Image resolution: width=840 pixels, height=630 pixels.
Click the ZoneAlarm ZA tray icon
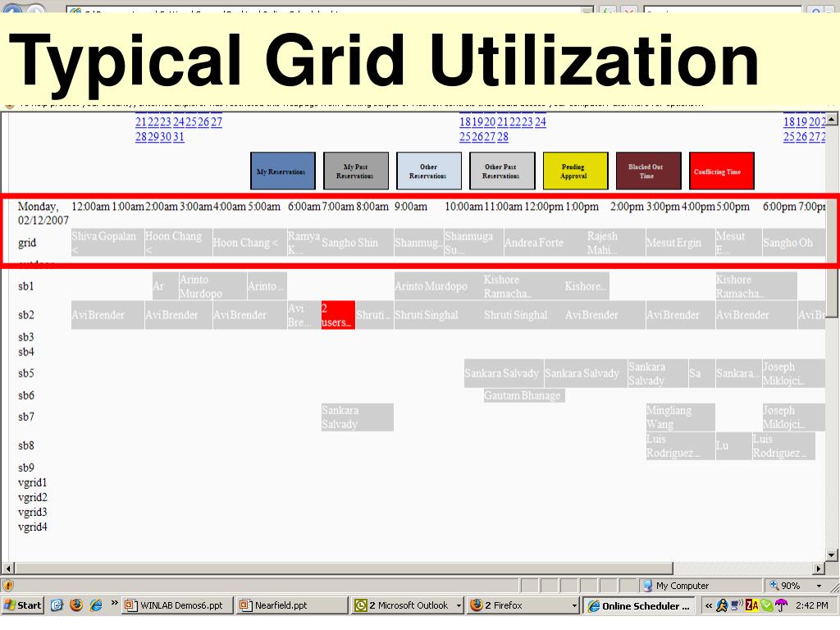[752, 605]
